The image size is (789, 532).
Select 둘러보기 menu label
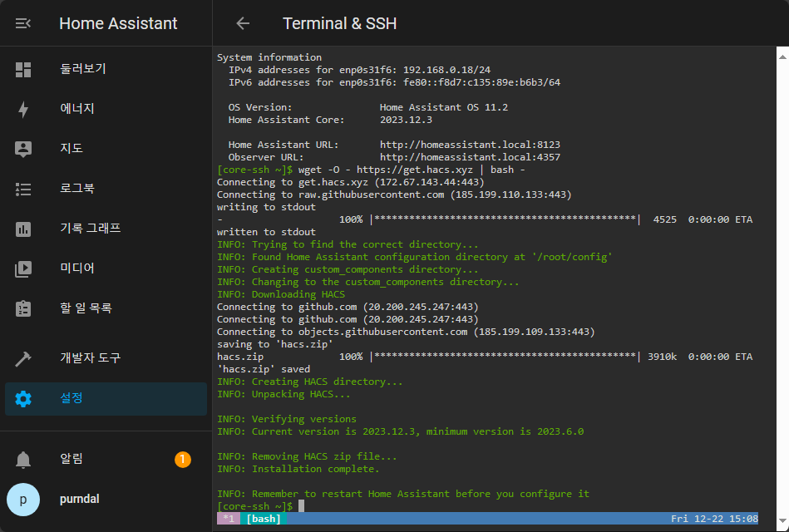pyautogui.click(x=83, y=68)
